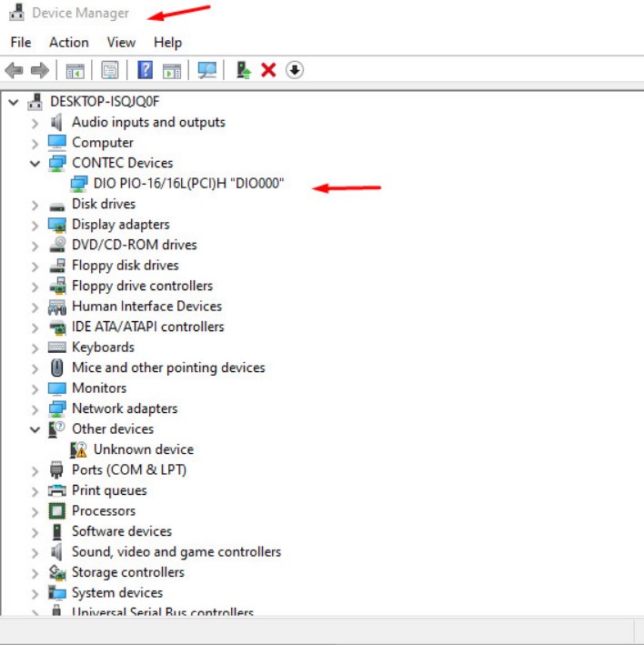Select the Keyboards label
The height and width of the screenshot is (645, 644).
[x=103, y=348]
